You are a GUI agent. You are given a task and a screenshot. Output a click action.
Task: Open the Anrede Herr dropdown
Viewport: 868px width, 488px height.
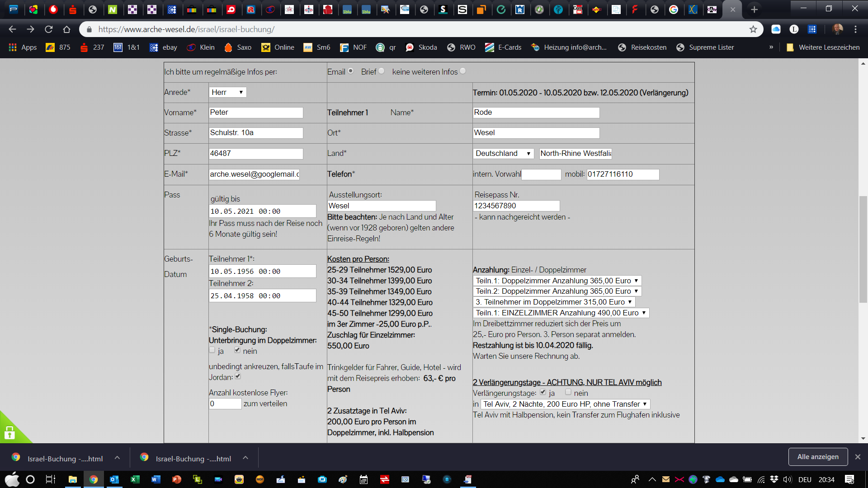click(x=227, y=92)
